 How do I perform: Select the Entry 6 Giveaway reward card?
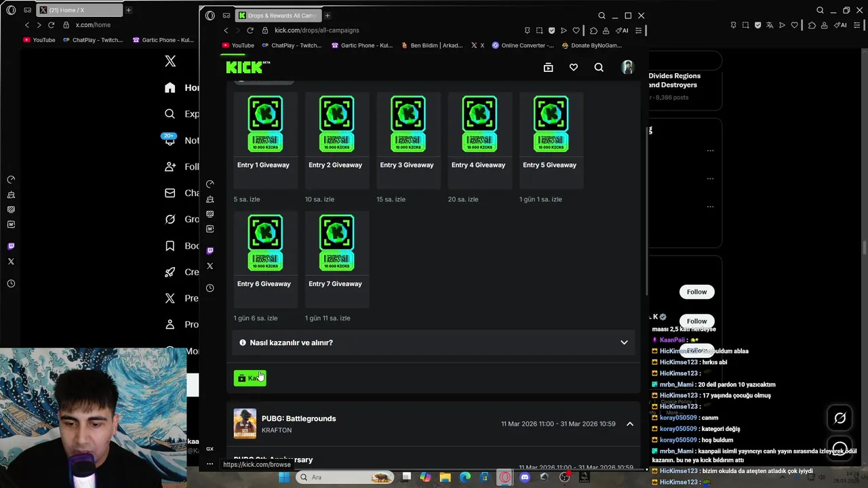pyautogui.click(x=265, y=259)
